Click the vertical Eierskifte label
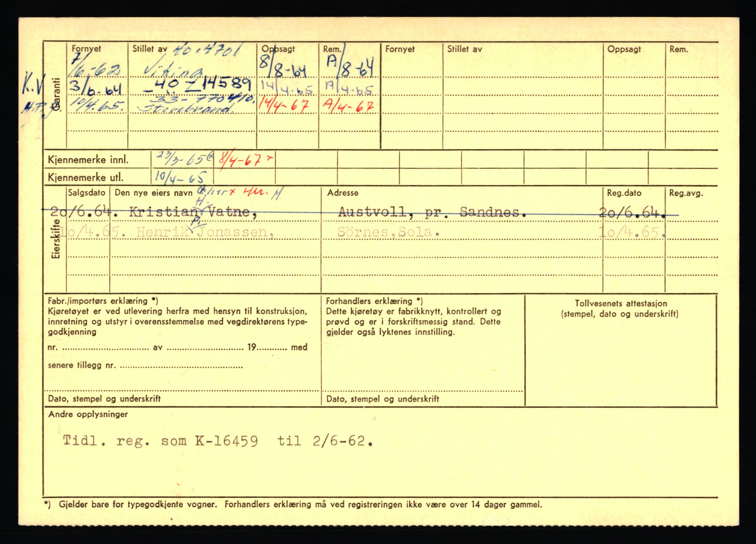This screenshot has width=756, height=544. 56,238
